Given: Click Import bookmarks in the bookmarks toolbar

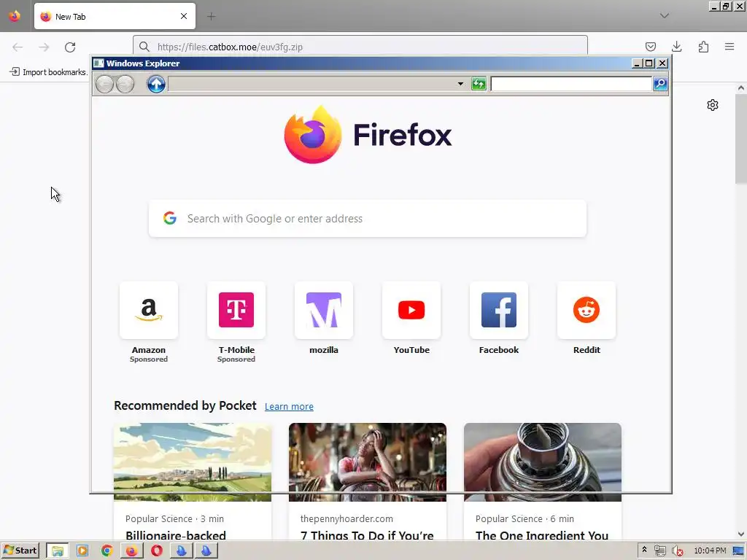Looking at the screenshot, I should (x=49, y=72).
